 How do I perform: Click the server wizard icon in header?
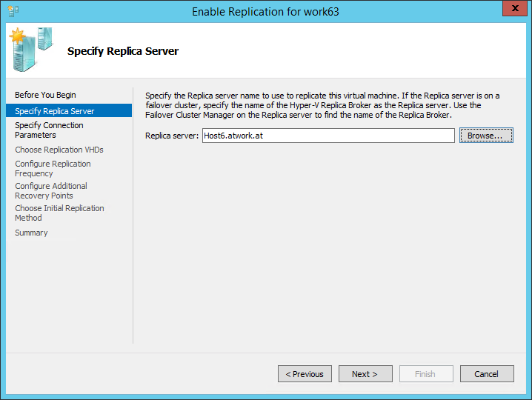(x=30, y=47)
